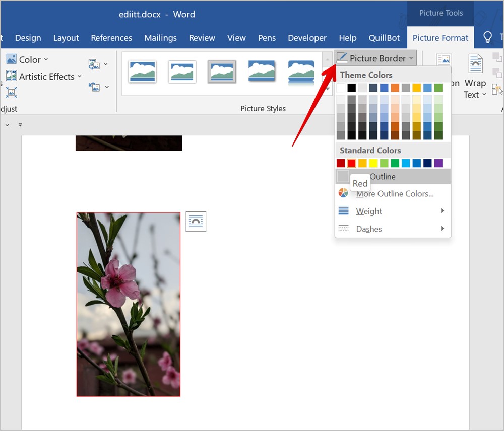Open the Color adjustment dropdown

pyautogui.click(x=27, y=59)
